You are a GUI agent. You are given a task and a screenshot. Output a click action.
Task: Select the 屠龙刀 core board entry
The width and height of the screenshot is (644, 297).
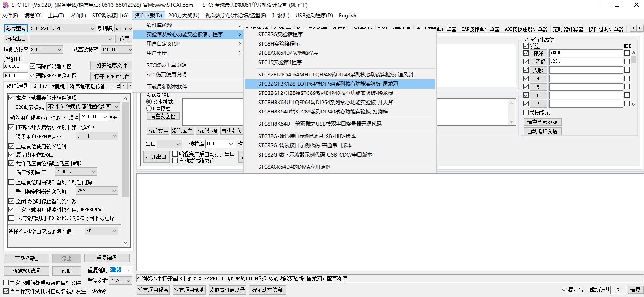pyautogui.click(x=340, y=84)
